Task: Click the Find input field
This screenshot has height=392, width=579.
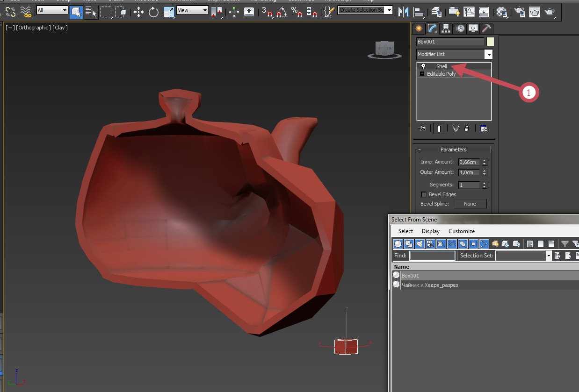Action: 432,256
